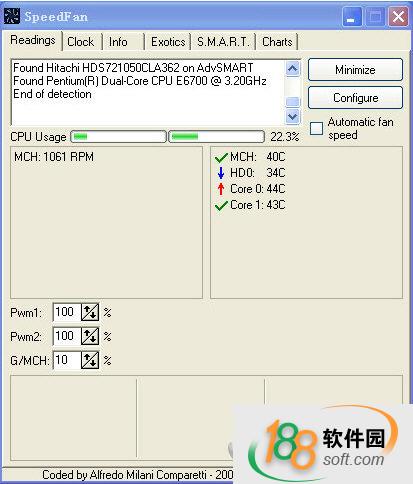Click the blue down arrow beside HD0
The image size is (413, 484).
point(221,173)
